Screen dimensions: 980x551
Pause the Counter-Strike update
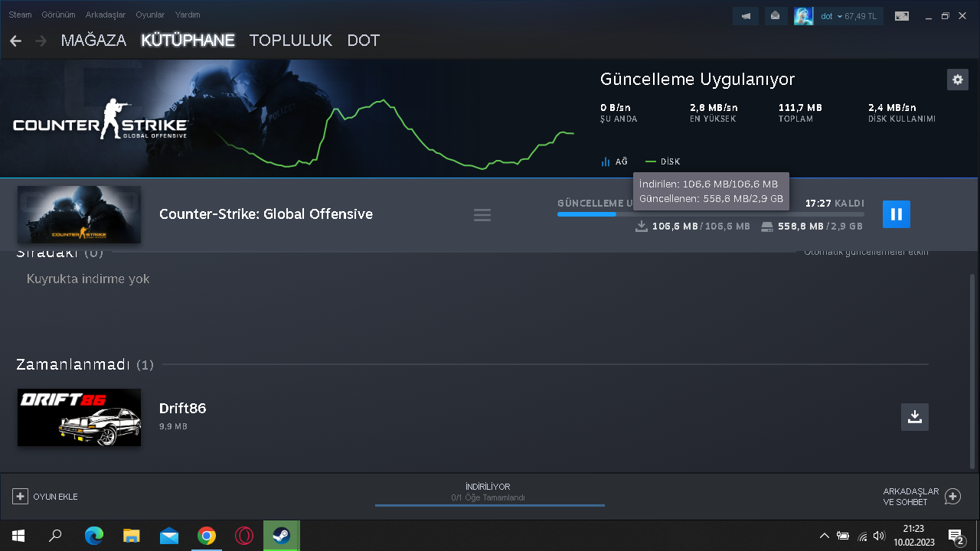click(x=897, y=214)
